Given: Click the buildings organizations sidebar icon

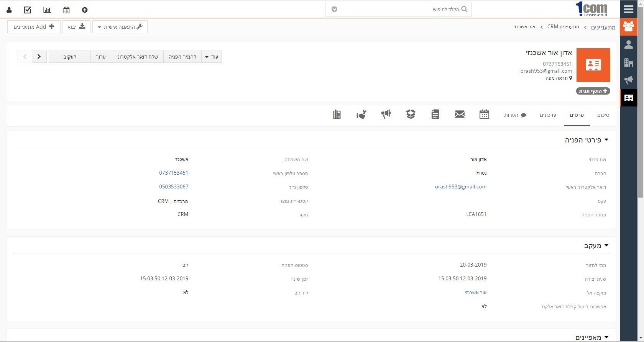Looking at the screenshot, I should pos(629,62).
